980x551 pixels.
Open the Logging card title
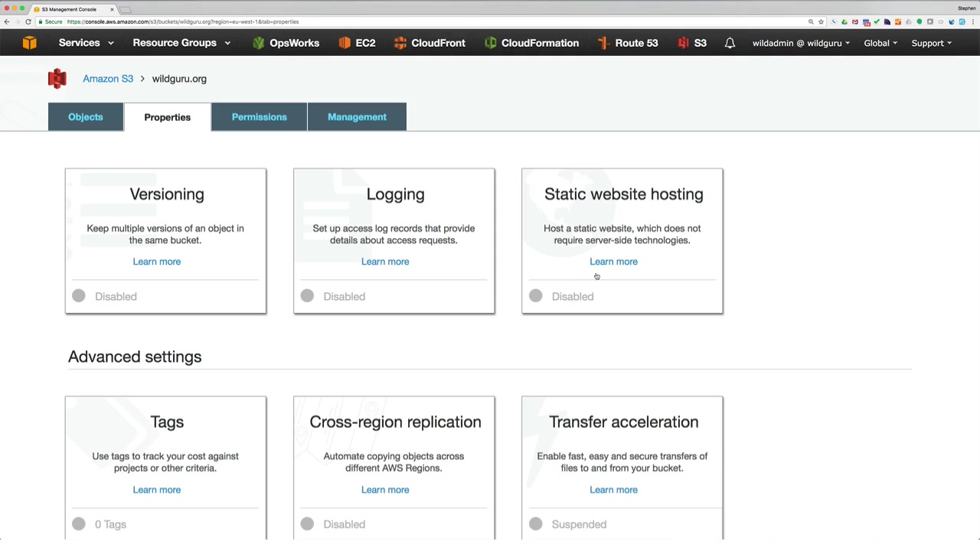point(395,194)
